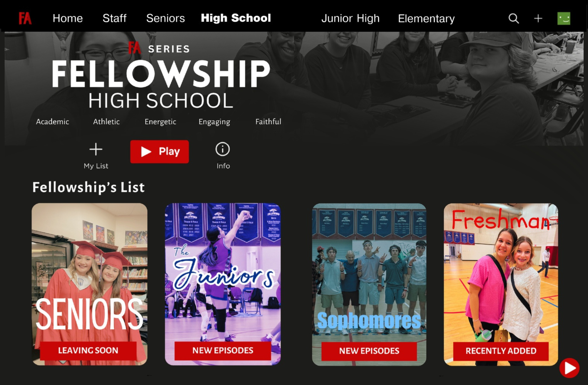The image size is (588, 385).
Task: Open the Freshman Recently Added card
Action: tap(501, 284)
